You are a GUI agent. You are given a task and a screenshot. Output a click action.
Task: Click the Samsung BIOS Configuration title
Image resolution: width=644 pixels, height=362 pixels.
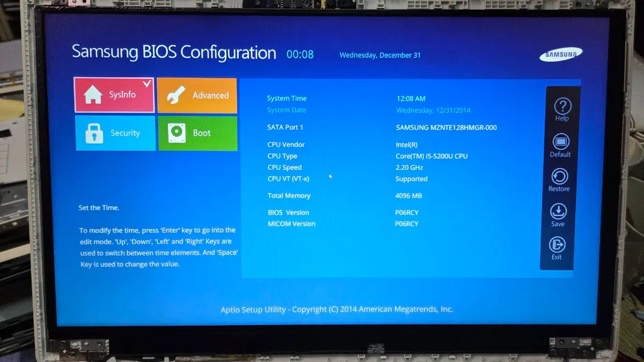pyautogui.click(x=174, y=53)
